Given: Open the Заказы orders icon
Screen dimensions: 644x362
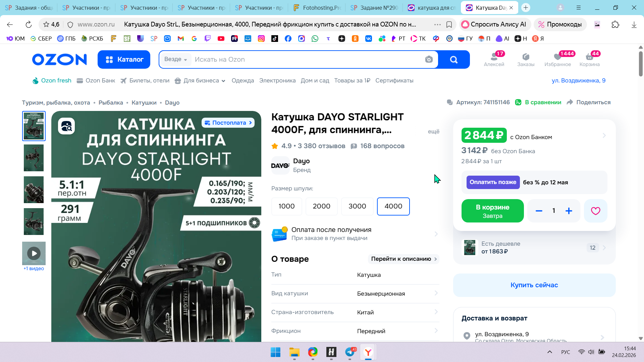Looking at the screenshot, I should point(526,59).
